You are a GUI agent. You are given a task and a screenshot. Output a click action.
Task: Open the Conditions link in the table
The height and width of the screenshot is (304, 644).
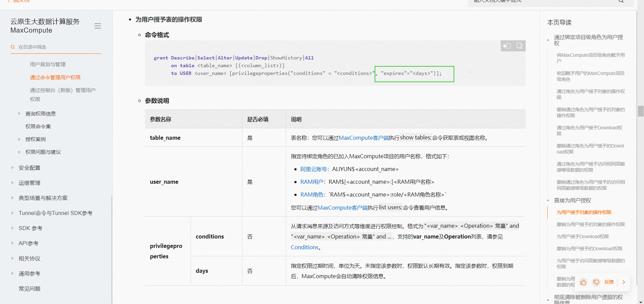pos(305,247)
